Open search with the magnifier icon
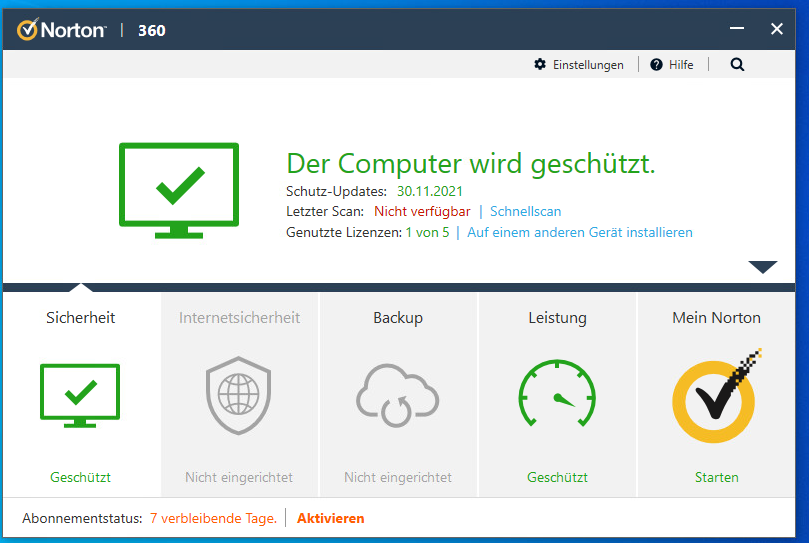Image resolution: width=809 pixels, height=543 pixels. pyautogui.click(x=737, y=65)
